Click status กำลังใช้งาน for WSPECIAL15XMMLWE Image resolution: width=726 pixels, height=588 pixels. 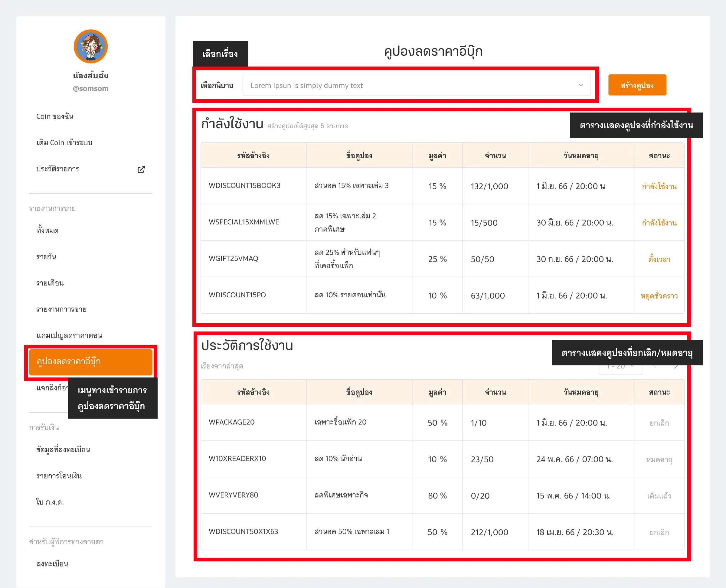coord(659,223)
